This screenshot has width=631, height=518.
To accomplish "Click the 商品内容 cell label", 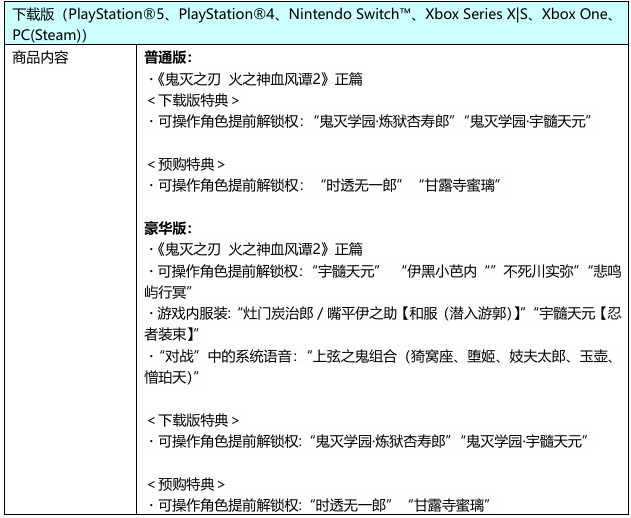I will point(40,58).
